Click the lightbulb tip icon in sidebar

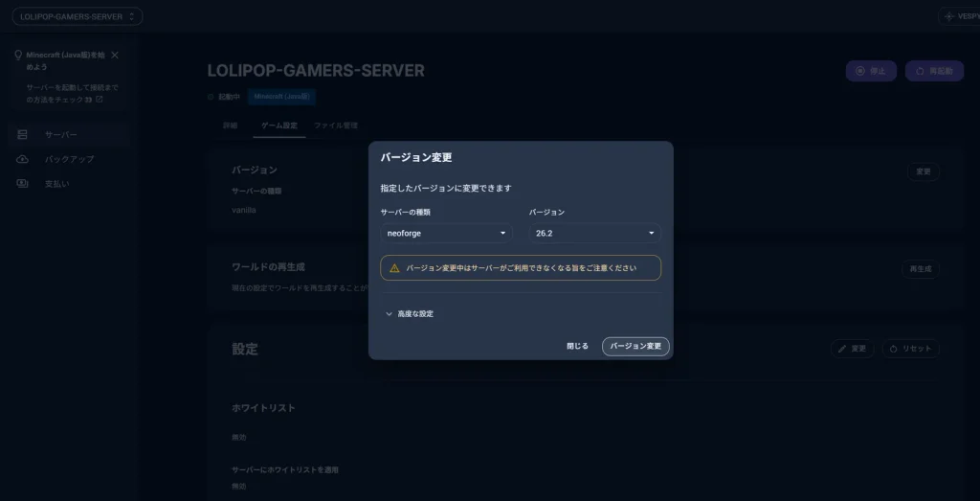click(18, 55)
